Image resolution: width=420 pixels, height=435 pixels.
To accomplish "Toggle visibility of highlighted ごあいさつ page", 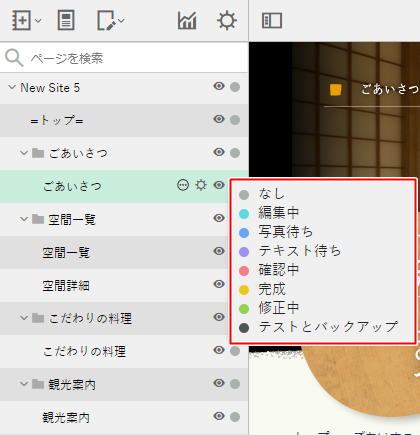I will tap(219, 185).
